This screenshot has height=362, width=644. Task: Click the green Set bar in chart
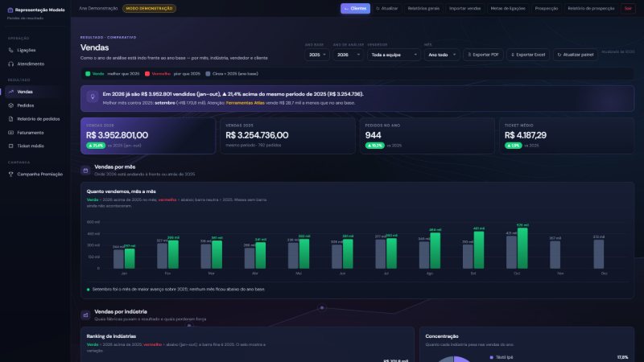click(479, 250)
